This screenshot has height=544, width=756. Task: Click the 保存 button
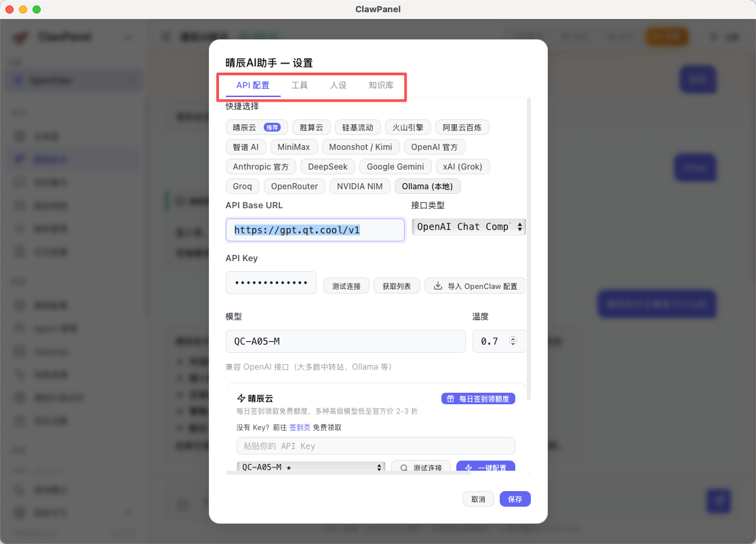click(x=515, y=499)
